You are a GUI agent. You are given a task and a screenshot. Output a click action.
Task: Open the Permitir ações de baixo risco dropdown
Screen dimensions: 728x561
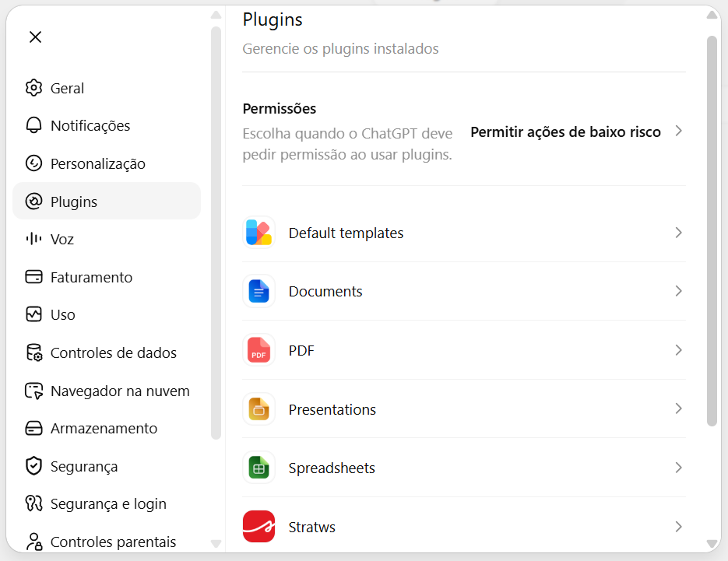point(576,131)
